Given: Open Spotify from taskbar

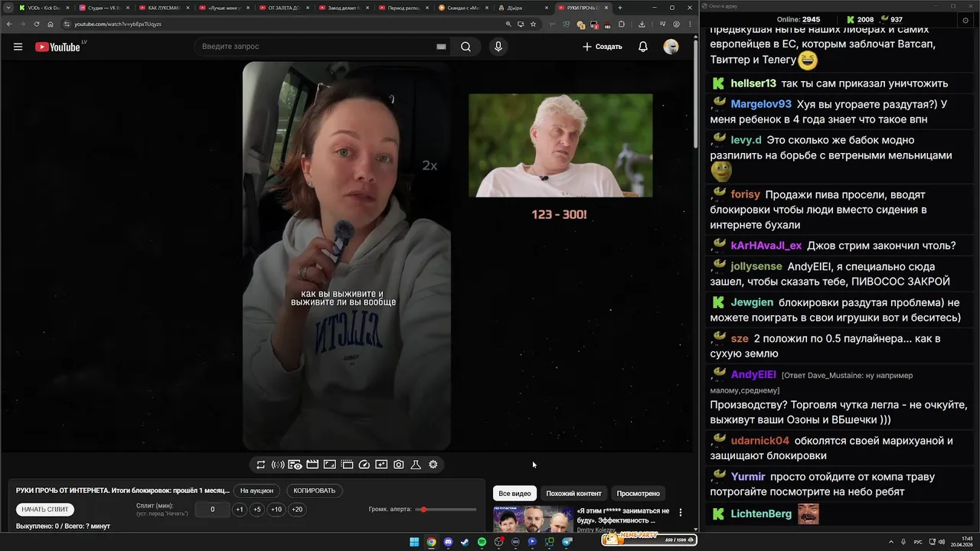Looking at the screenshot, I should (x=482, y=542).
